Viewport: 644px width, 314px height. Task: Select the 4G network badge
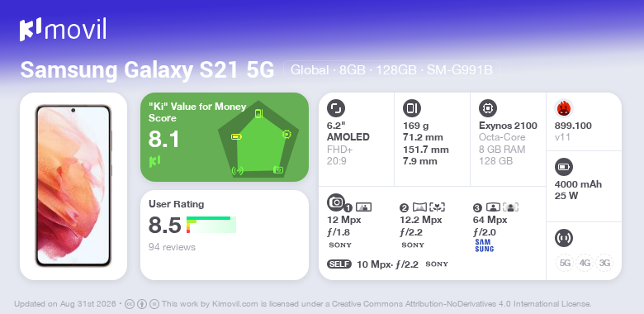pyautogui.click(x=585, y=263)
